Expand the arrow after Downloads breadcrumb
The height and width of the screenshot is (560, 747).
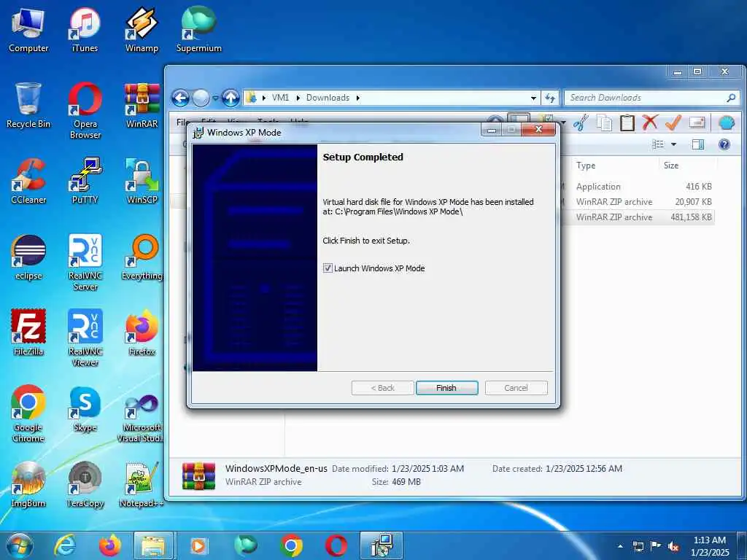coord(357,98)
